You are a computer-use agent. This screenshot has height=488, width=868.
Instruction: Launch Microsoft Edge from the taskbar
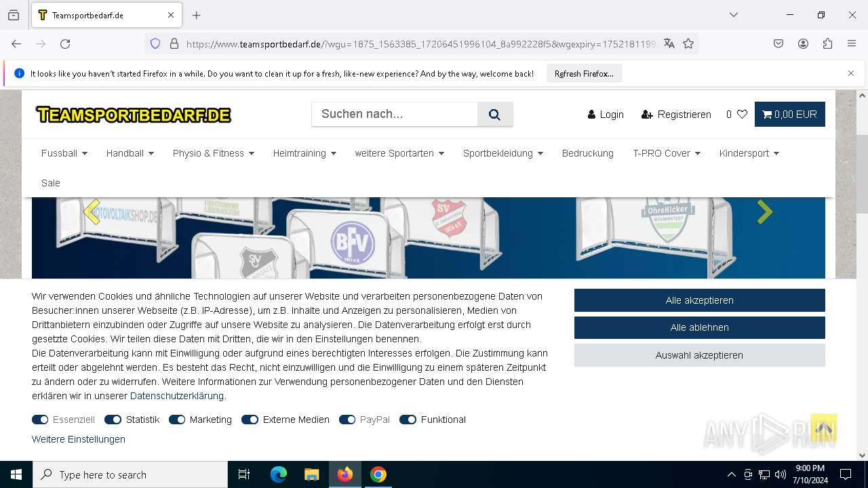click(x=279, y=474)
